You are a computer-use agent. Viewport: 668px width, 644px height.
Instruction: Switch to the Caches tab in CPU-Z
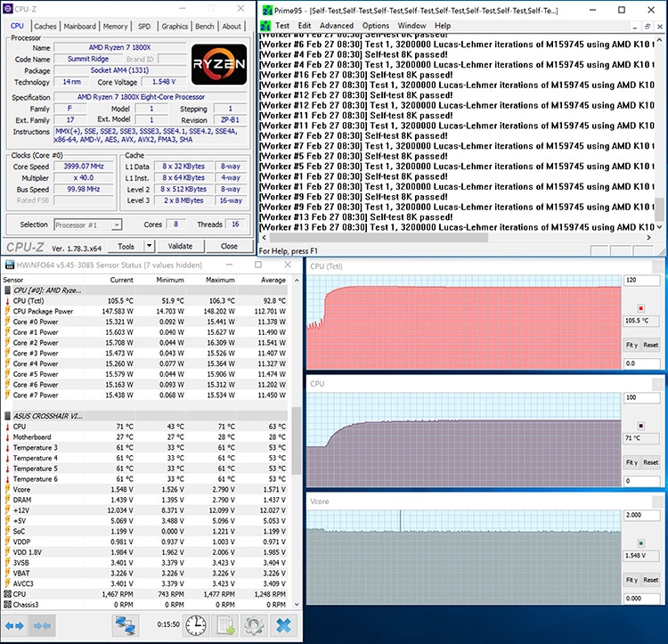tap(45, 27)
